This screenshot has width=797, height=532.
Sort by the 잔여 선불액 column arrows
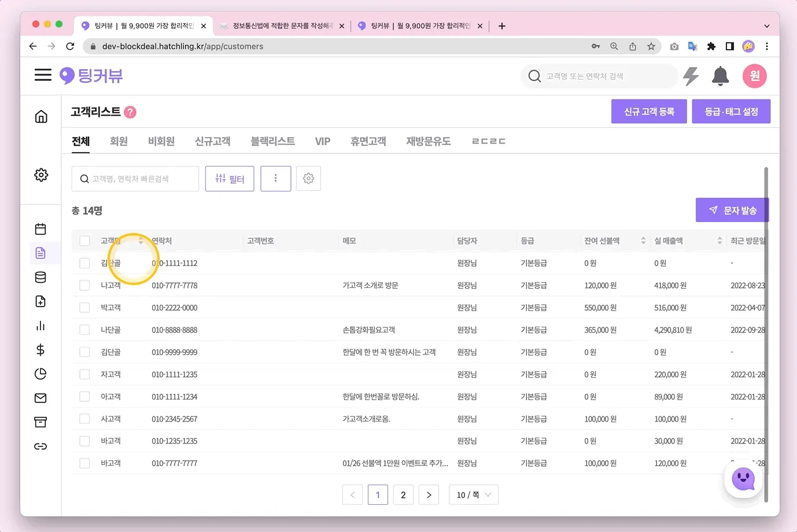(x=643, y=241)
